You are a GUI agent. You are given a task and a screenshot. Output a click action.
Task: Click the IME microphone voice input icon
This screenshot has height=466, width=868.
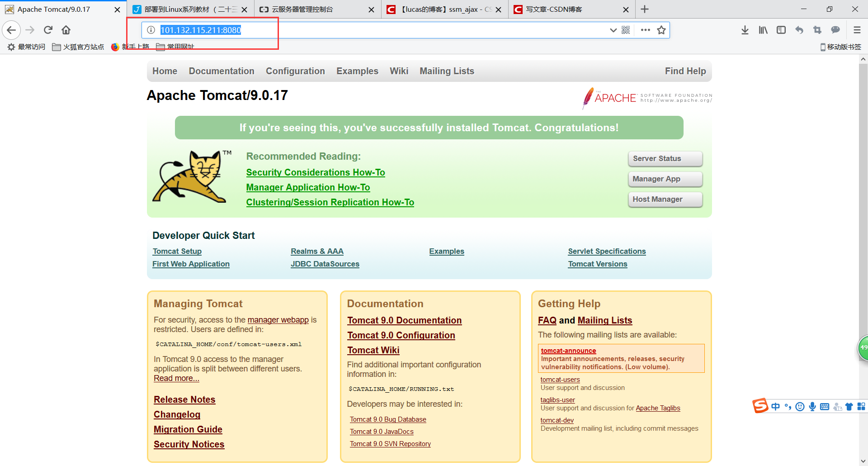[812, 406]
